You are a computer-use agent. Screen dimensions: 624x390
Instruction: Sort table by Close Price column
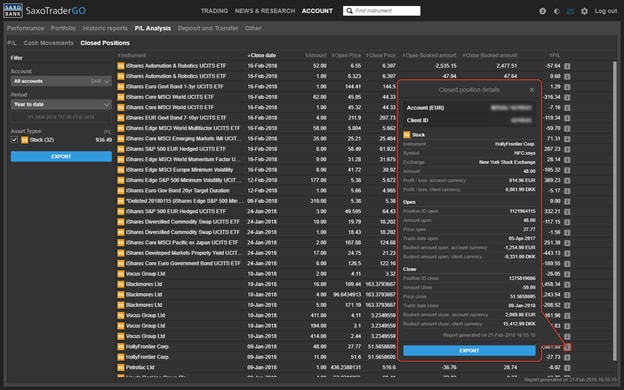381,55
